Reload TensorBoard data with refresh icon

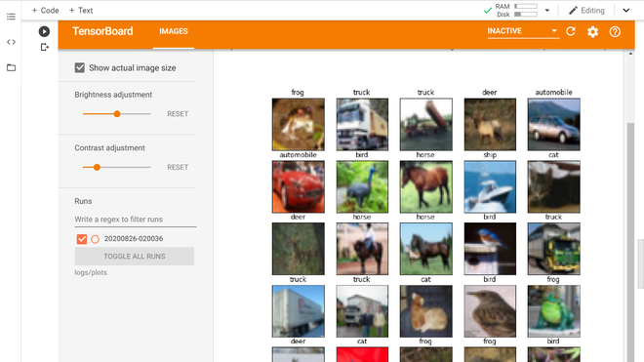[x=571, y=31]
